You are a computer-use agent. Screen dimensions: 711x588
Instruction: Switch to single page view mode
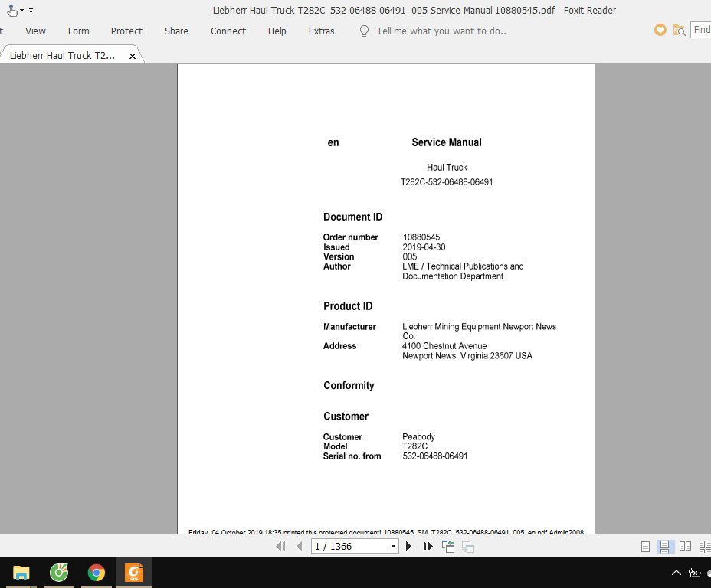[645, 547]
